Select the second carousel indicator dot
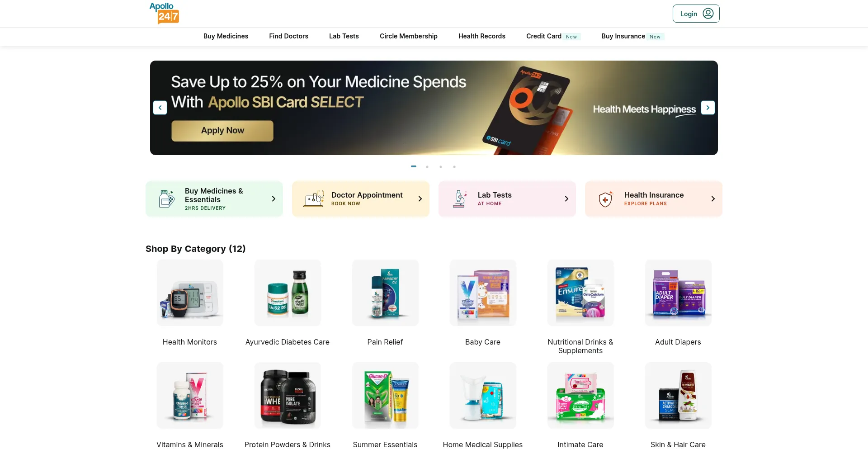868x449 pixels. 427,167
